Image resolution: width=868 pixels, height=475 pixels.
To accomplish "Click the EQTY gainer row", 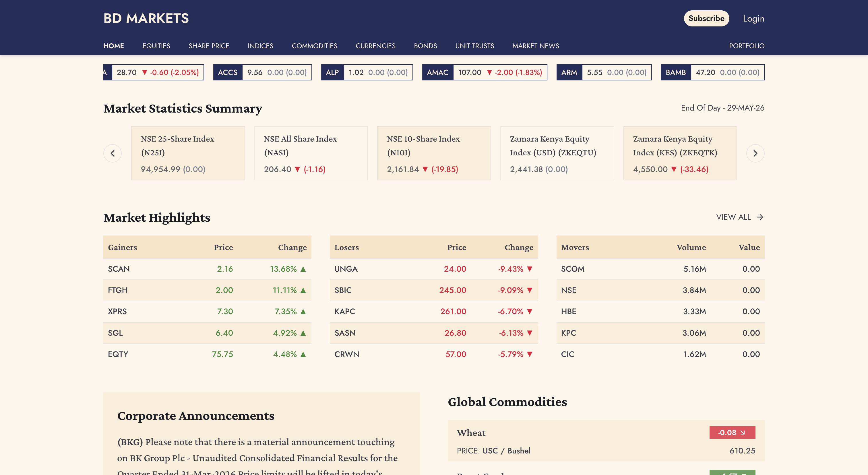I will point(207,354).
